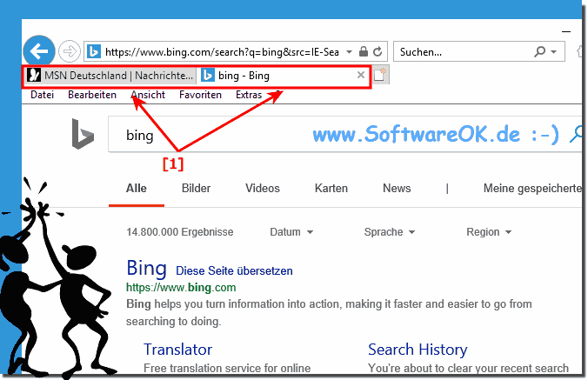Select the Alle results tab
The height and width of the screenshot is (380, 588).
[x=136, y=188]
